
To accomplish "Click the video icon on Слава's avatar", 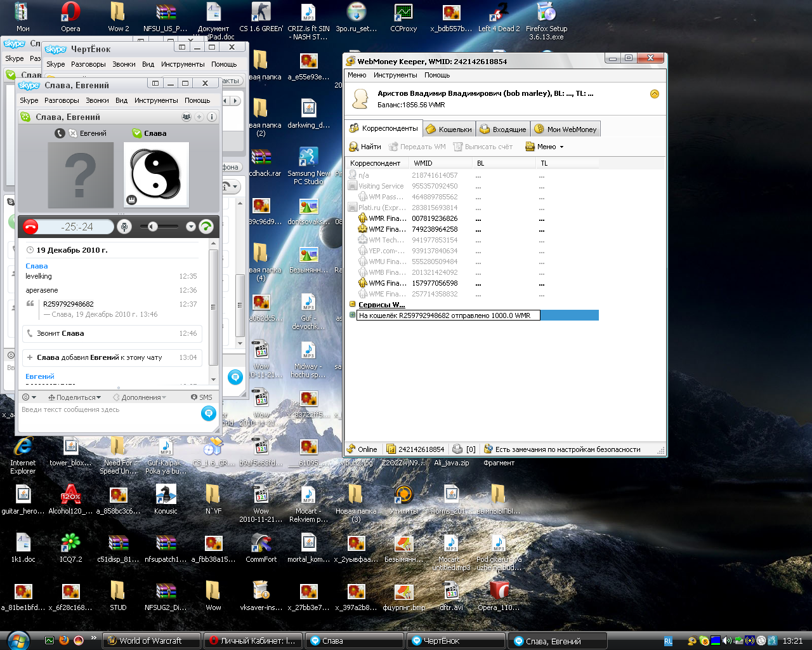I will [132, 199].
